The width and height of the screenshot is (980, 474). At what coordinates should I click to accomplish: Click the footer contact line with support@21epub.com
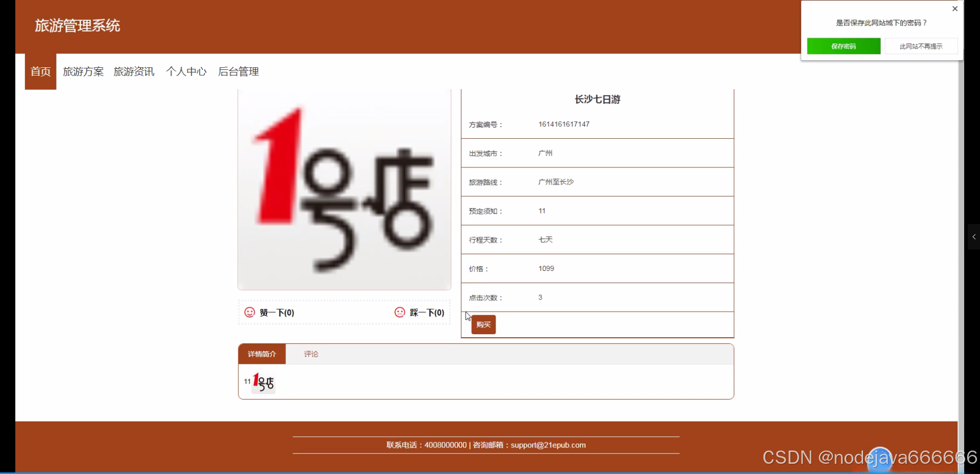point(486,445)
